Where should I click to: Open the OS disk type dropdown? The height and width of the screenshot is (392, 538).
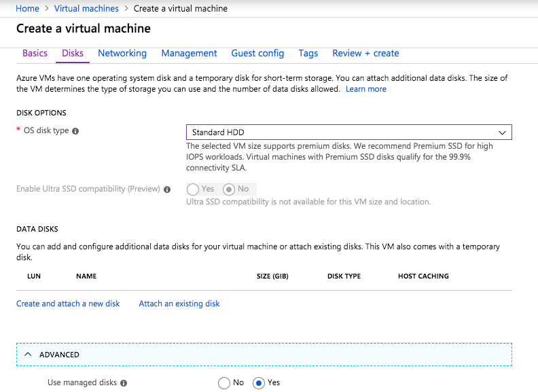click(348, 132)
